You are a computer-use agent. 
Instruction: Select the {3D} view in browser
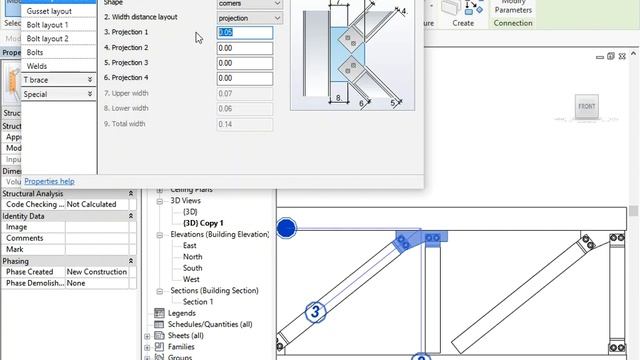190,212
